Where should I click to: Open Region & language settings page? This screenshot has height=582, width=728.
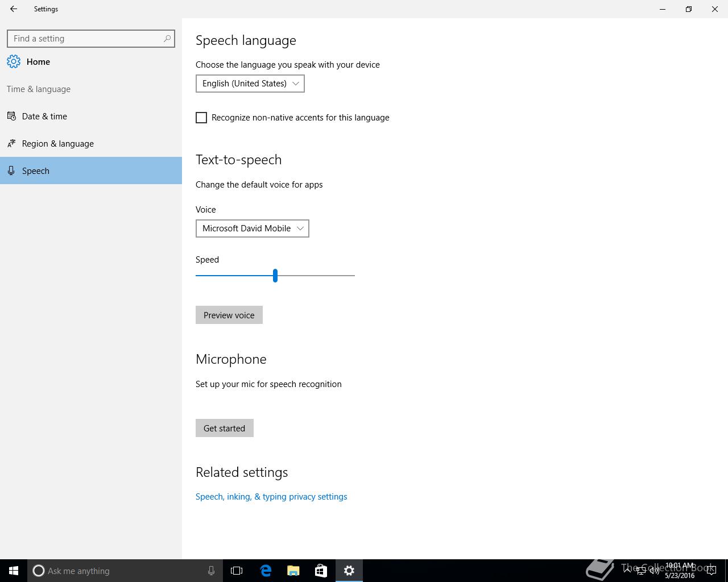(x=57, y=144)
